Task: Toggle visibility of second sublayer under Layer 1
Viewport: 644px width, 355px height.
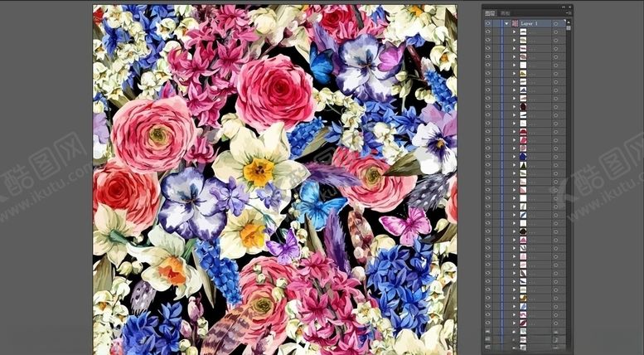Action: (488, 41)
